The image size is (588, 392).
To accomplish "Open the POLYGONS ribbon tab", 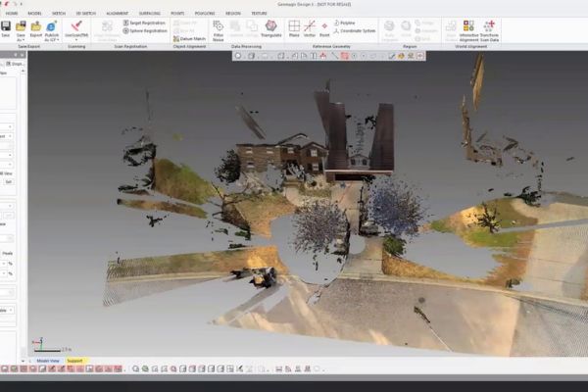I will point(205,14).
